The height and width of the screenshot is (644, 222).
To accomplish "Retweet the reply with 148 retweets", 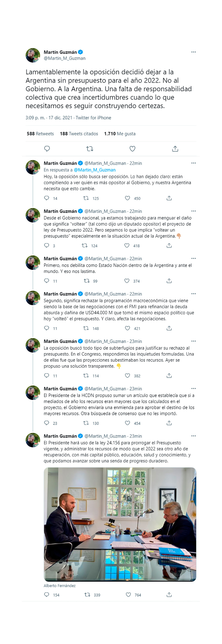I will (x=86, y=328).
